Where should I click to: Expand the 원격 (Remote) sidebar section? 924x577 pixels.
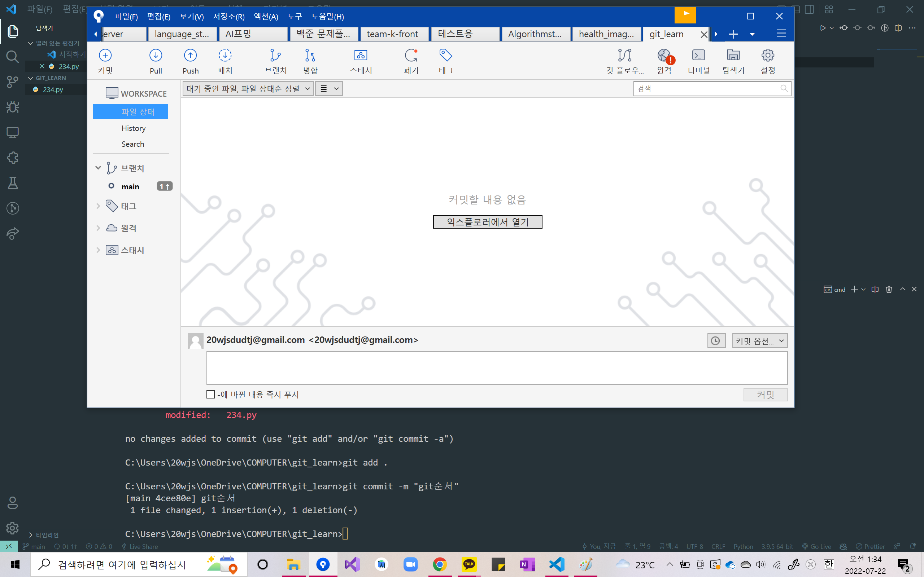pos(98,228)
